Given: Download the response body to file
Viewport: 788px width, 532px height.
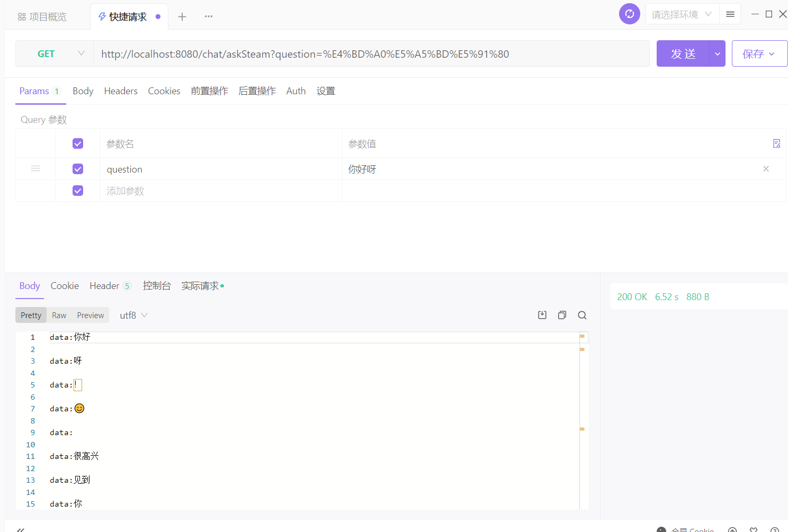Looking at the screenshot, I should [x=542, y=315].
